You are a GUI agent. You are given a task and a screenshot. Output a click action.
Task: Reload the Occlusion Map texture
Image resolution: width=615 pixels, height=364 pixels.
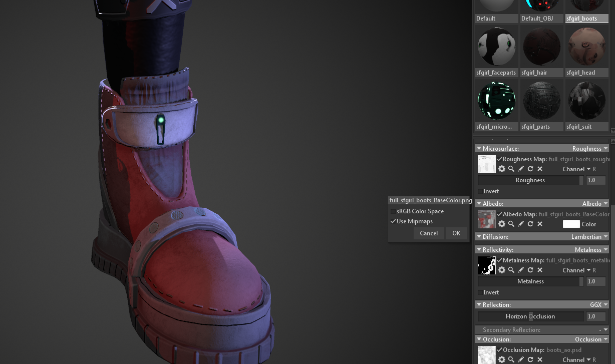tap(530, 360)
